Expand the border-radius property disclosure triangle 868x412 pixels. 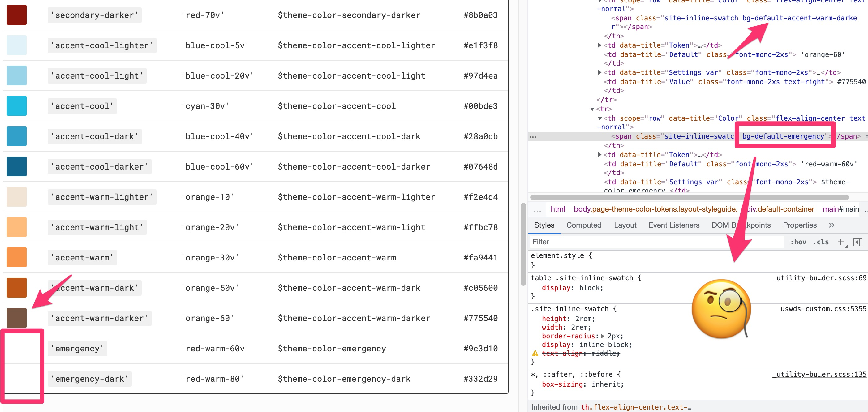pos(603,336)
